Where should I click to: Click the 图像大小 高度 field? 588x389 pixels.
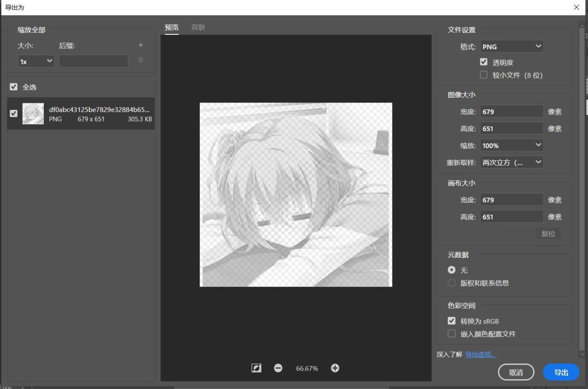click(x=512, y=128)
